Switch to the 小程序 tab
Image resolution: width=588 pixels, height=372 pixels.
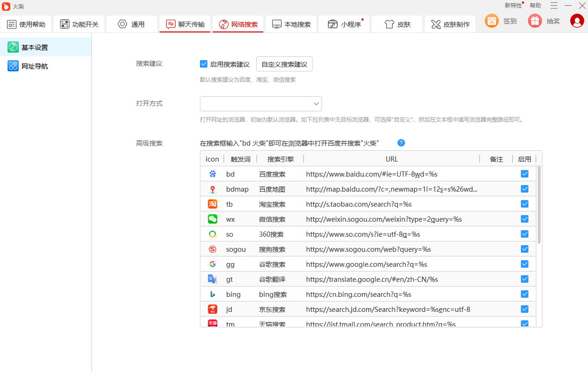tap(344, 24)
